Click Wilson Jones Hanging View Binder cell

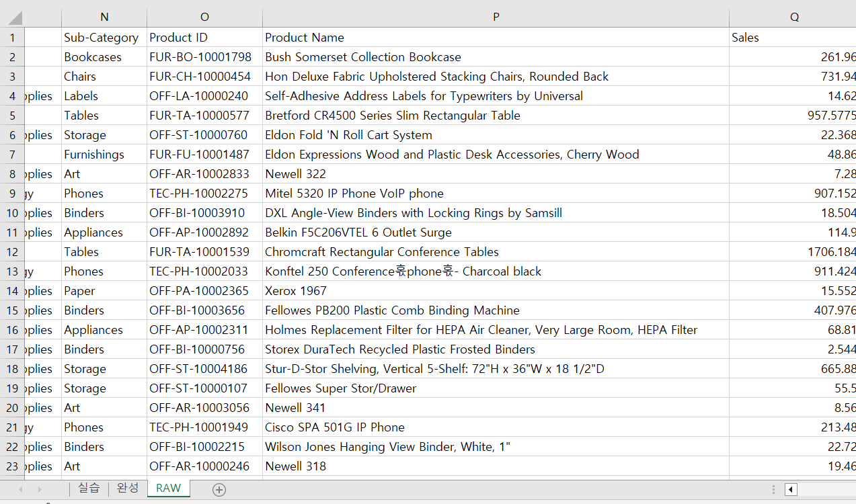[496, 447]
